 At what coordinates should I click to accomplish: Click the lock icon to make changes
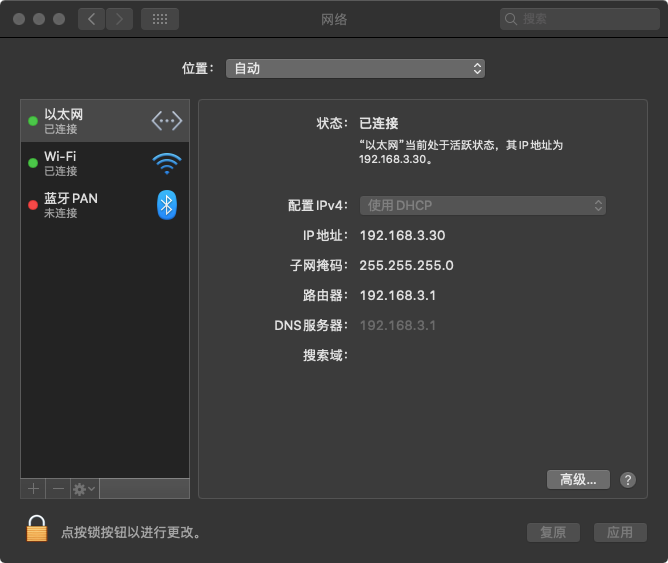(x=37, y=529)
